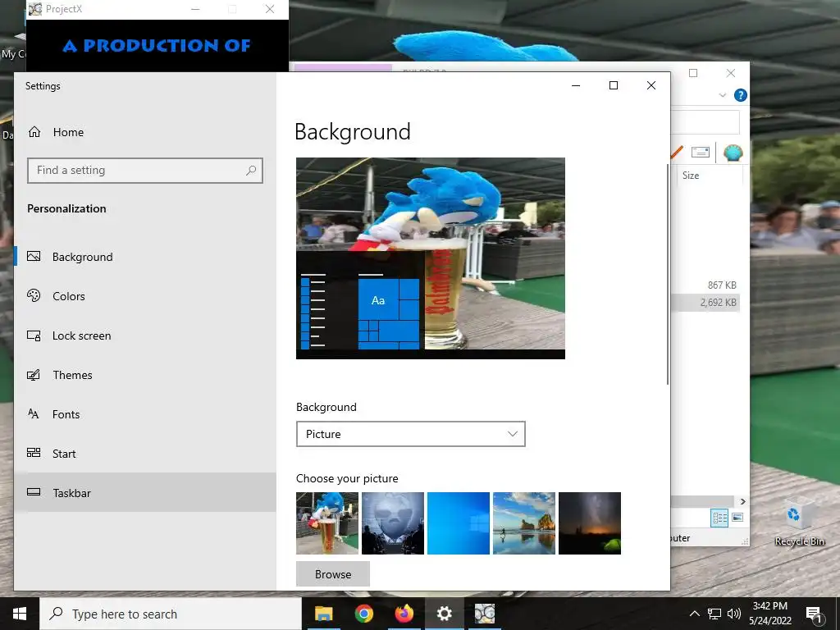Show hidden system tray icons
The image size is (840, 630).
[694, 614]
